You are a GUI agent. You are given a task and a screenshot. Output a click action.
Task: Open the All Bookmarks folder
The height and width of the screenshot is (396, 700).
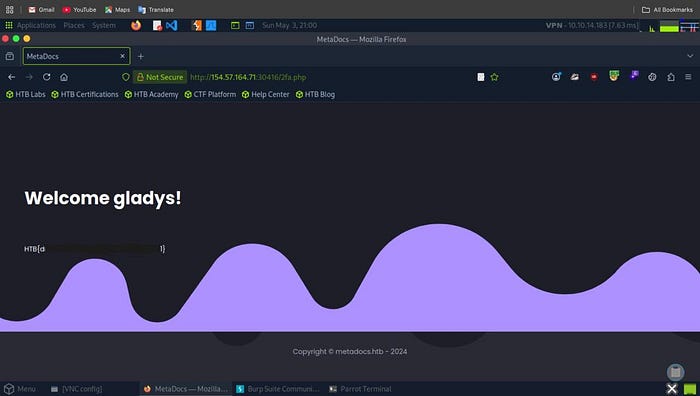tap(667, 9)
